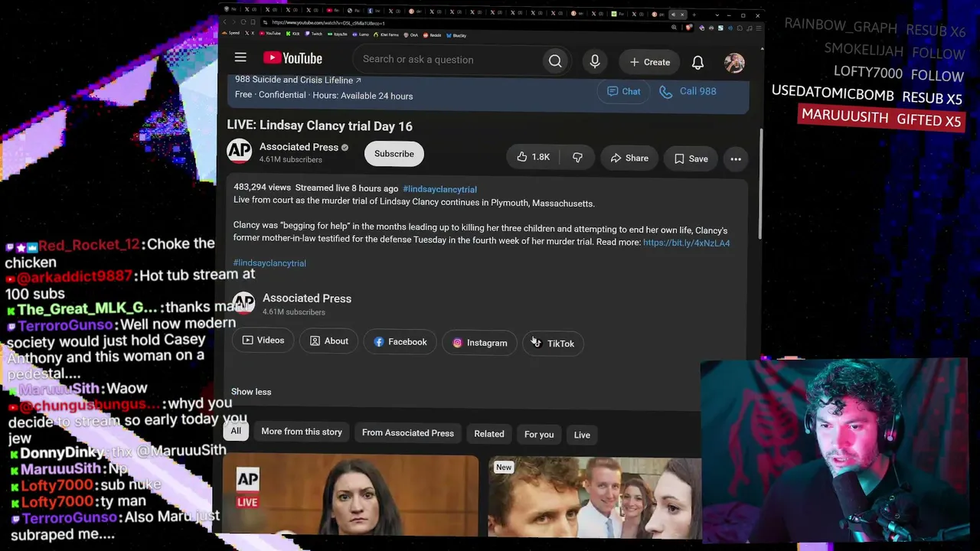
Task: Open the AP channel avatar beside Subscribe
Action: click(x=239, y=152)
